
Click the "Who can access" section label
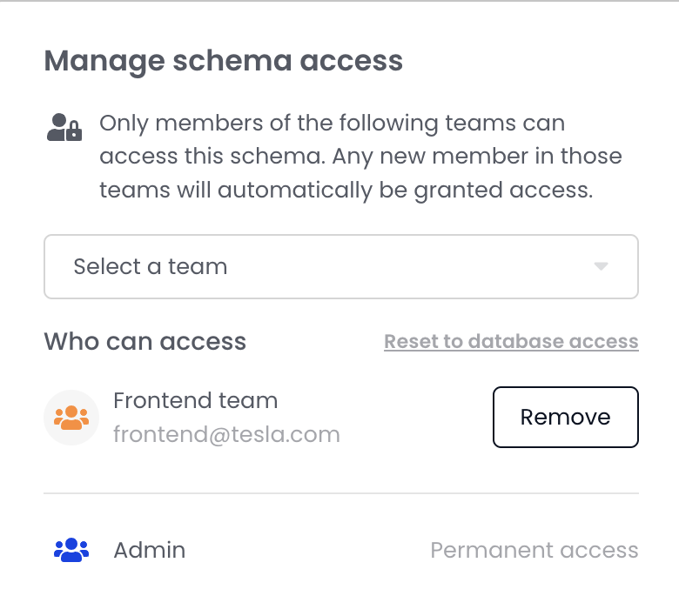click(145, 341)
